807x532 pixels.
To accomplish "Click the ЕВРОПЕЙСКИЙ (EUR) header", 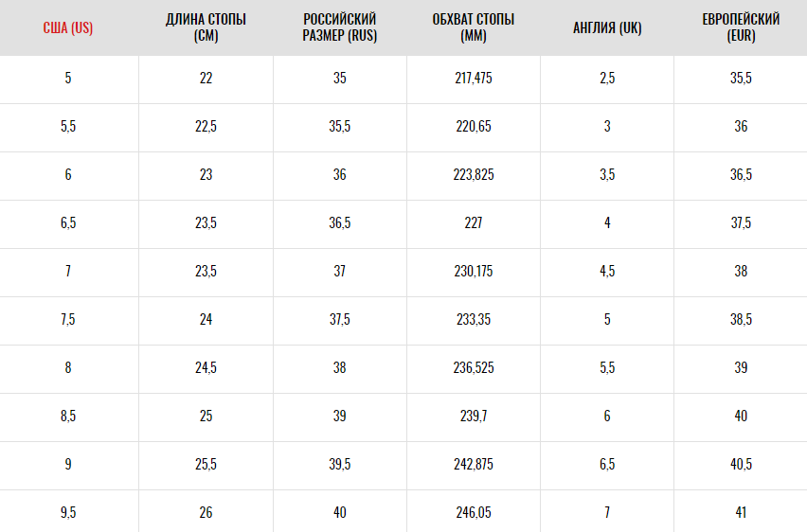I will [741, 27].
